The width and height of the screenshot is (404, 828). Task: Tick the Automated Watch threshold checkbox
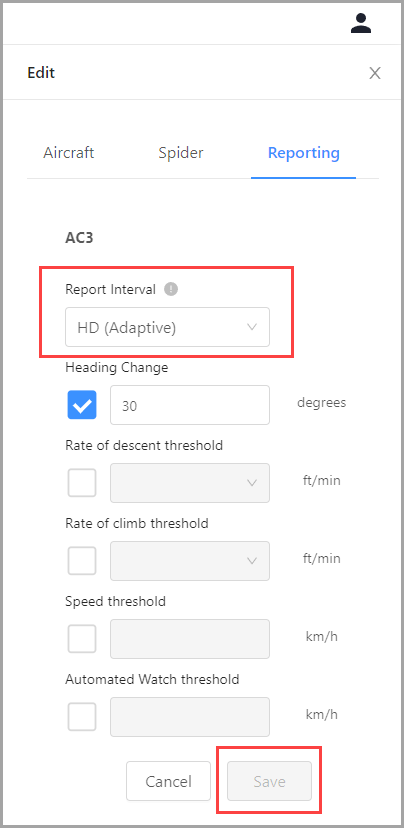(82, 717)
